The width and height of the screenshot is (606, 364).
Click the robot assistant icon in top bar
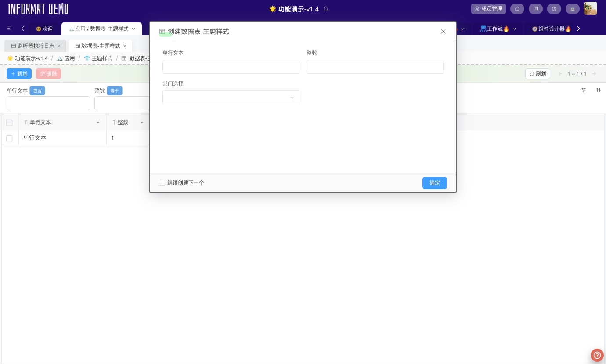point(573,8)
